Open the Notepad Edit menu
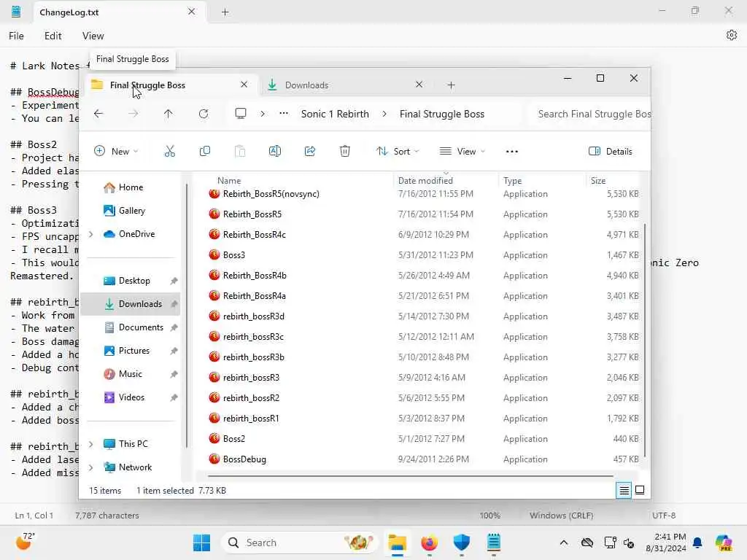747x560 pixels. [53, 36]
